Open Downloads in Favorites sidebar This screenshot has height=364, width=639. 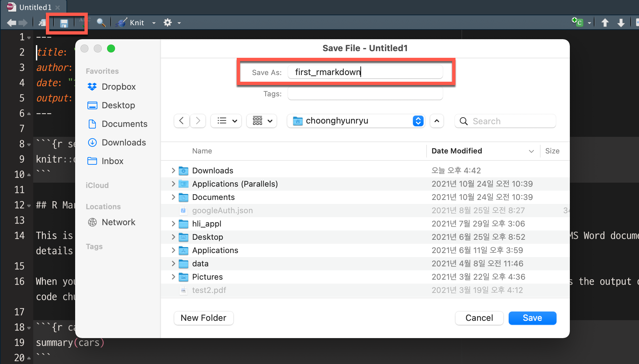[x=116, y=142]
